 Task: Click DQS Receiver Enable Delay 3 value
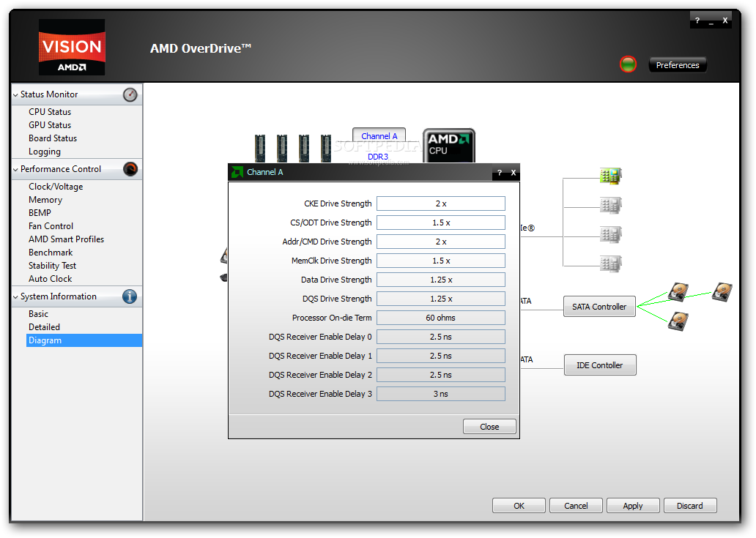click(441, 394)
